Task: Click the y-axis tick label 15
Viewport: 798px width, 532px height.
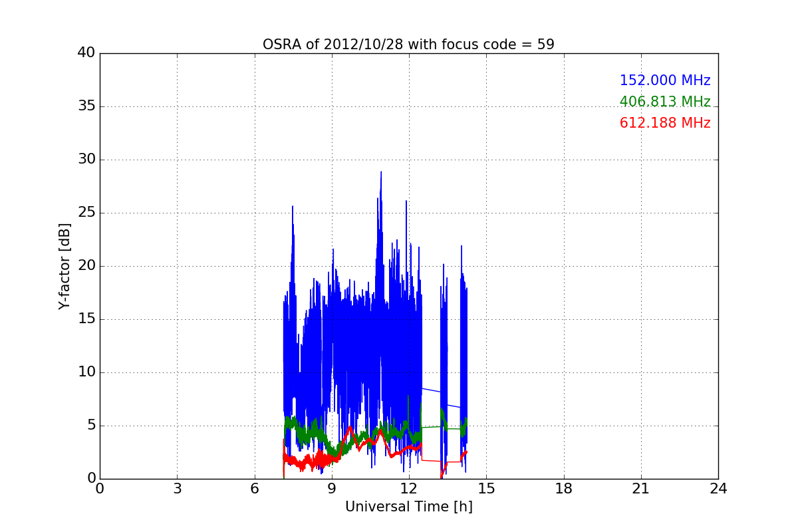Action: click(86, 319)
